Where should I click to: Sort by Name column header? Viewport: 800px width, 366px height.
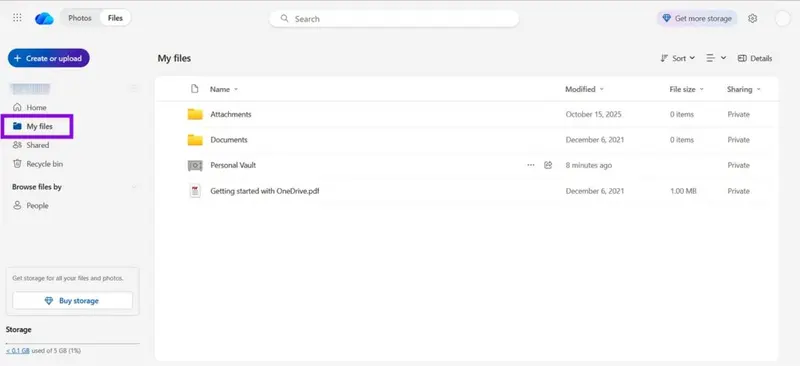tap(224, 89)
